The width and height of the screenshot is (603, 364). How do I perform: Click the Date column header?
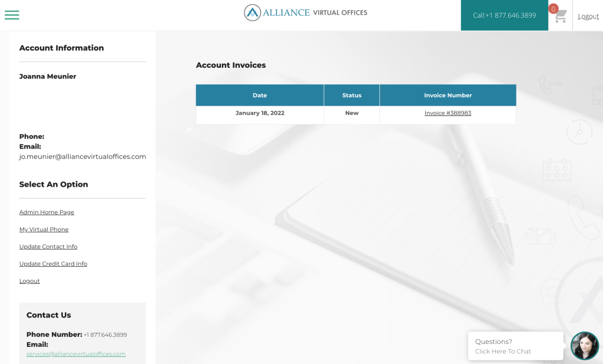(x=260, y=95)
